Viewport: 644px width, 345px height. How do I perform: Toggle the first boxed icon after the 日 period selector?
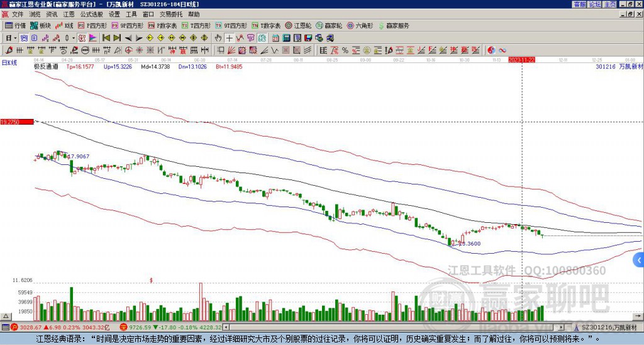coord(25,38)
